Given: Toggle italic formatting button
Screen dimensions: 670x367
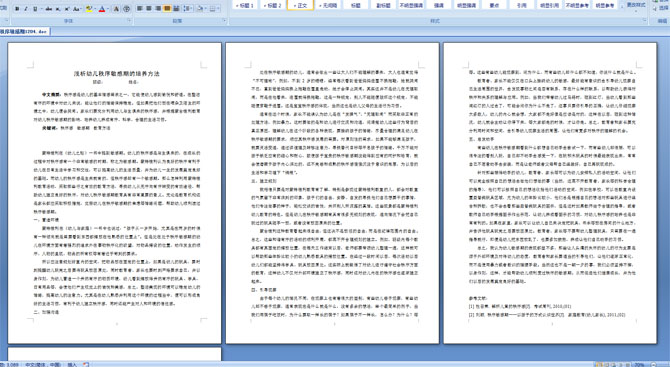Looking at the screenshot, I should tap(26, 9).
